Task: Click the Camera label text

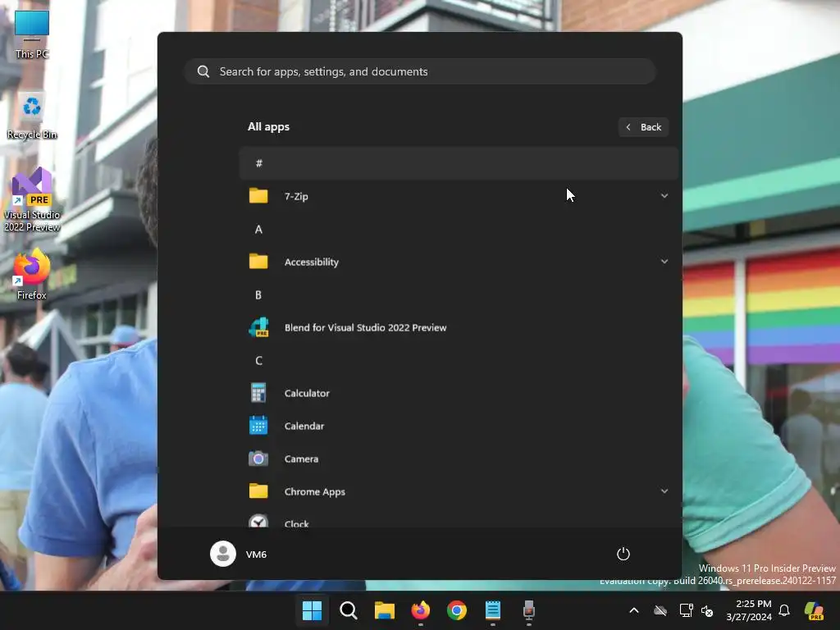Action: click(301, 459)
